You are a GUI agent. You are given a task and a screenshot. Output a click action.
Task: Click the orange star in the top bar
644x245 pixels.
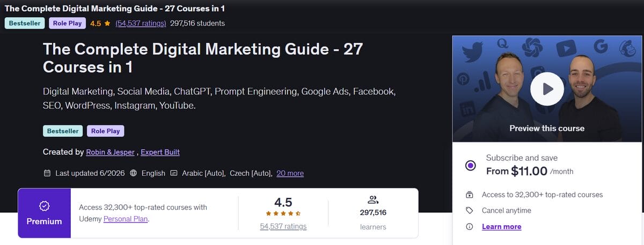[x=107, y=23]
